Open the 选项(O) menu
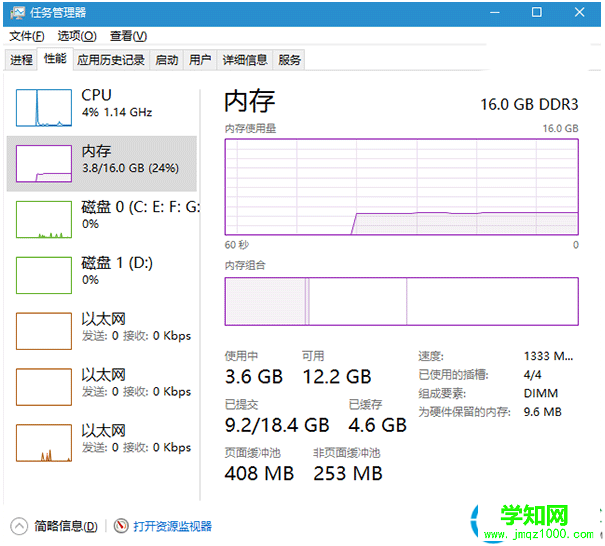Viewport: 605px width, 546px height. pyautogui.click(x=76, y=36)
